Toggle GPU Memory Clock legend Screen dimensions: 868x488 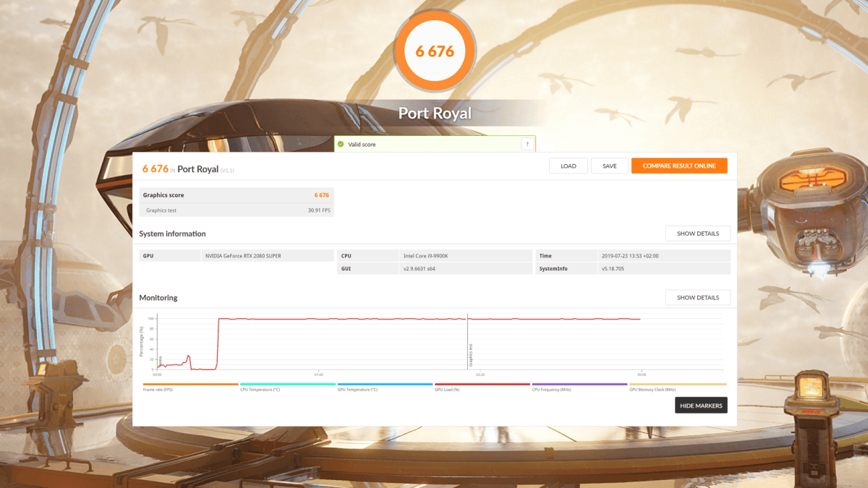click(x=678, y=387)
